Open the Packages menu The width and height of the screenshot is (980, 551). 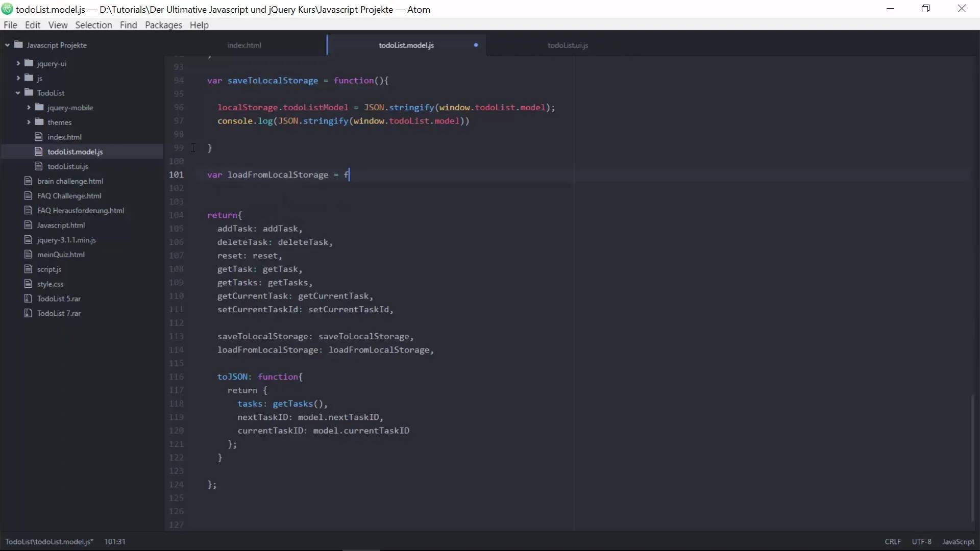pos(163,25)
